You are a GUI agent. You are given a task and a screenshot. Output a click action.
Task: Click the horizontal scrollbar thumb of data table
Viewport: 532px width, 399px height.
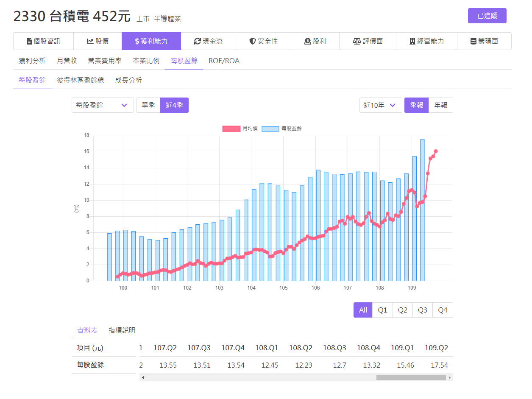(x=411, y=377)
